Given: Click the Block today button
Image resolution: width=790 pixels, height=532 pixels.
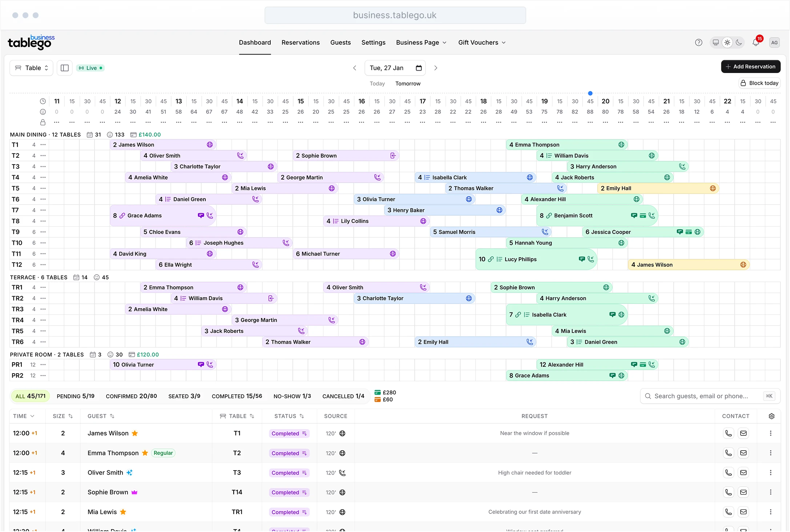Looking at the screenshot, I should click(x=759, y=83).
